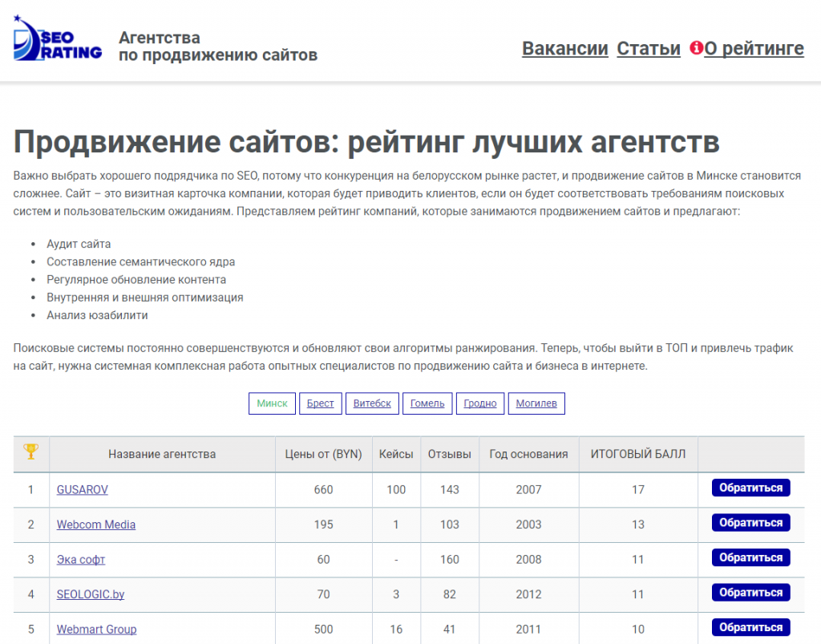
Task: Click the Отзывы column header
Action: click(x=449, y=454)
